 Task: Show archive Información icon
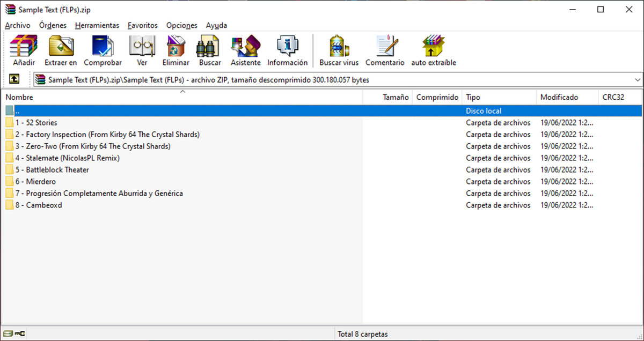coord(287,50)
